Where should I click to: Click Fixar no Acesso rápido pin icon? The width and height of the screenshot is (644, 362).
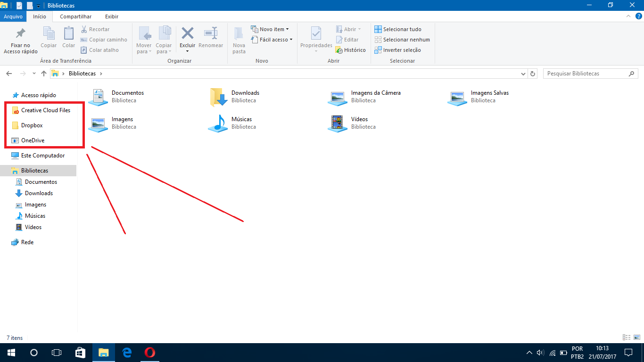[20, 34]
